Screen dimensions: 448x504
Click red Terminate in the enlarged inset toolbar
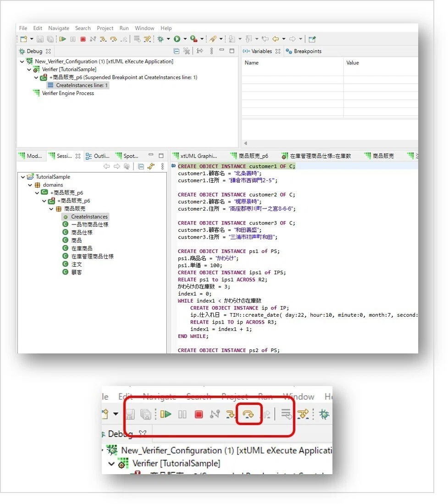199,414
